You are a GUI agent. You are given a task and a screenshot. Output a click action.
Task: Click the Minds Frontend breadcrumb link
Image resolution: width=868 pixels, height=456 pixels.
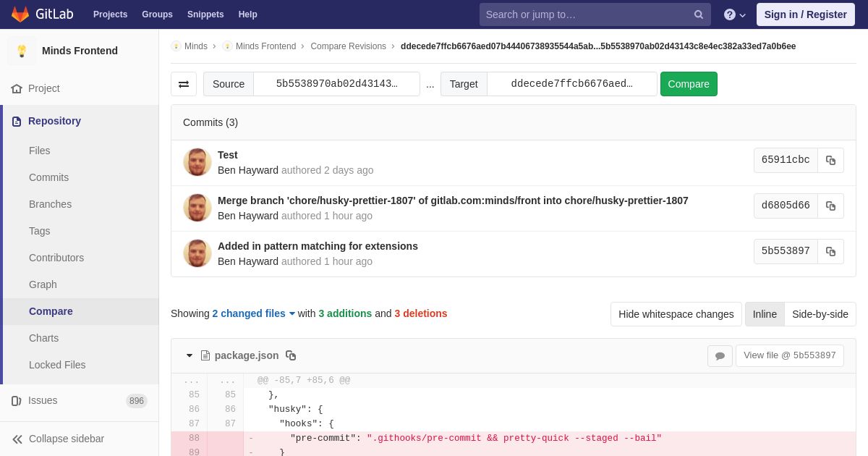pos(265,46)
